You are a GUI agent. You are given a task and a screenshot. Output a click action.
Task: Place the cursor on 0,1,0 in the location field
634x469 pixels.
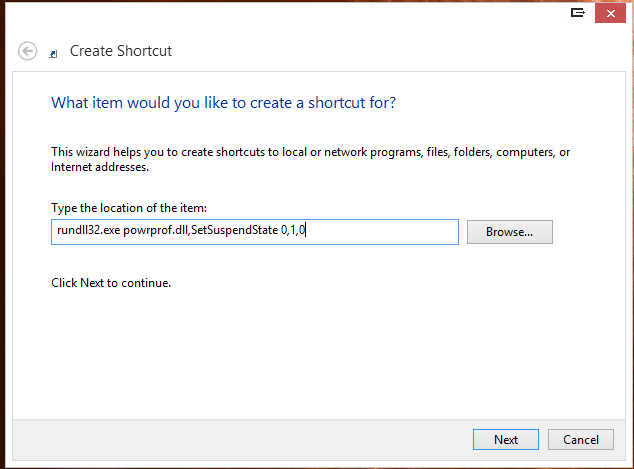coord(293,230)
